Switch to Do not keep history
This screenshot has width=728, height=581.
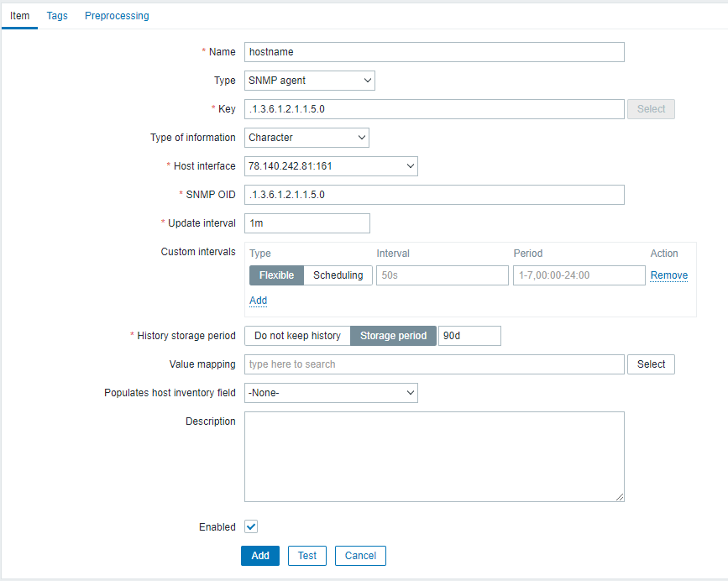(296, 335)
